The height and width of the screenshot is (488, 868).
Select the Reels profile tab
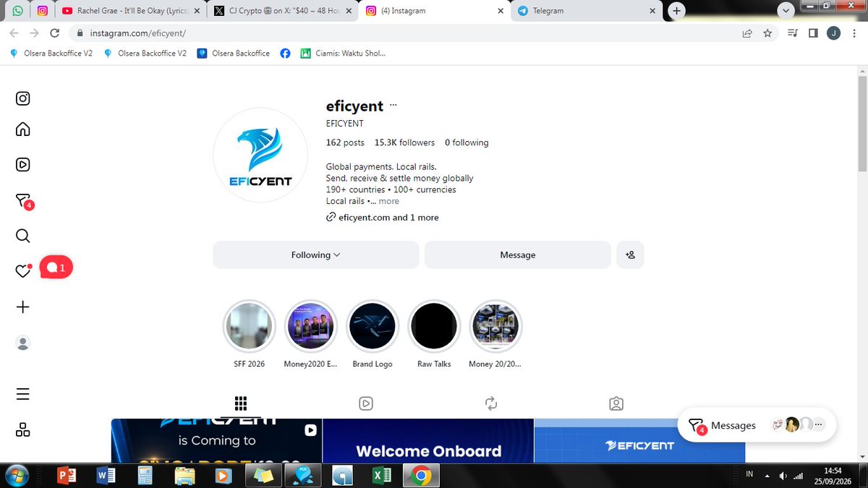(366, 403)
